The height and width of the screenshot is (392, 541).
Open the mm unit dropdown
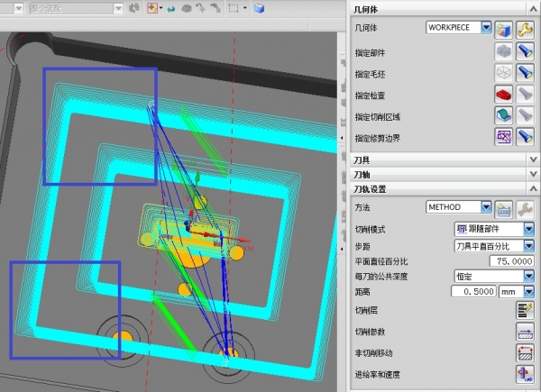tap(529, 292)
